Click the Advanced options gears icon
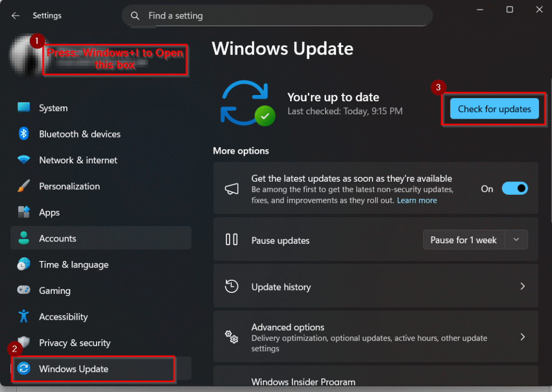The height and width of the screenshot is (392, 552). [x=232, y=336]
